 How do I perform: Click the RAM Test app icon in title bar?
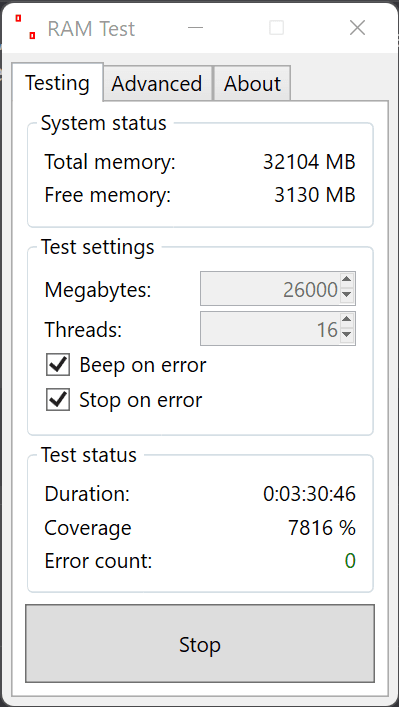point(25,27)
